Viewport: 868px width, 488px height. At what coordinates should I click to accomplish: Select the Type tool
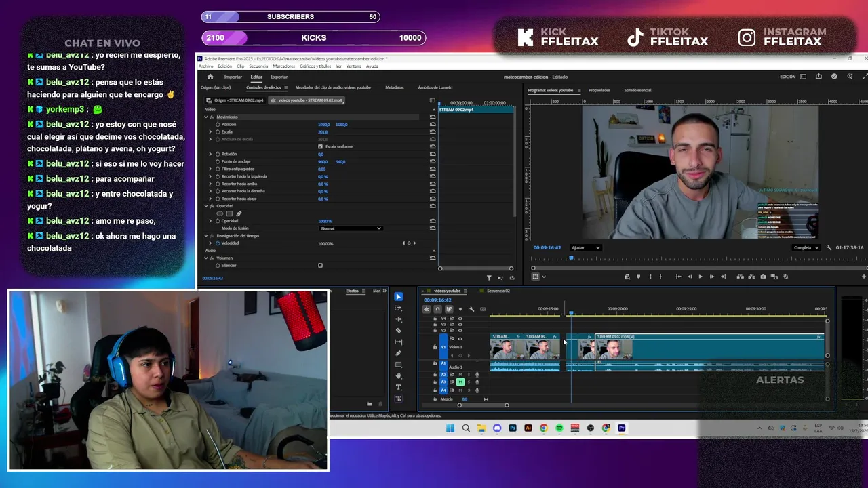click(x=398, y=387)
